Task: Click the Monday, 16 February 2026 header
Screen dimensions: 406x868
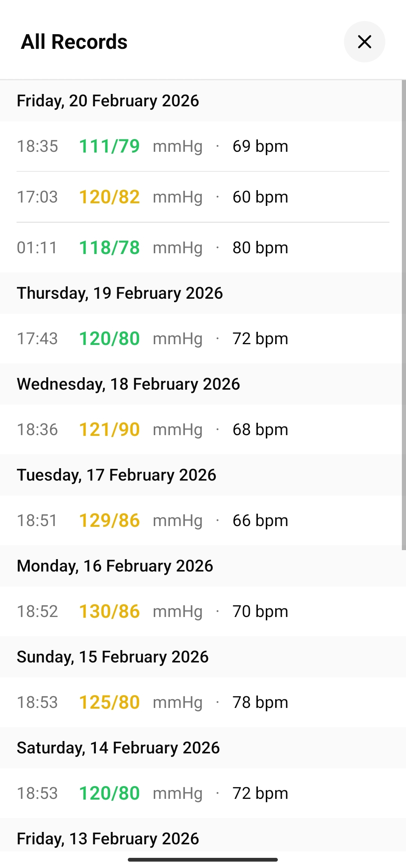Action: tap(115, 566)
